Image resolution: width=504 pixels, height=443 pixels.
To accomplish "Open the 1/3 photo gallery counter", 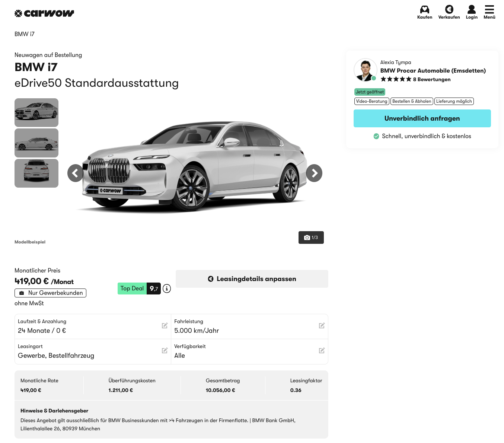I will [311, 238].
